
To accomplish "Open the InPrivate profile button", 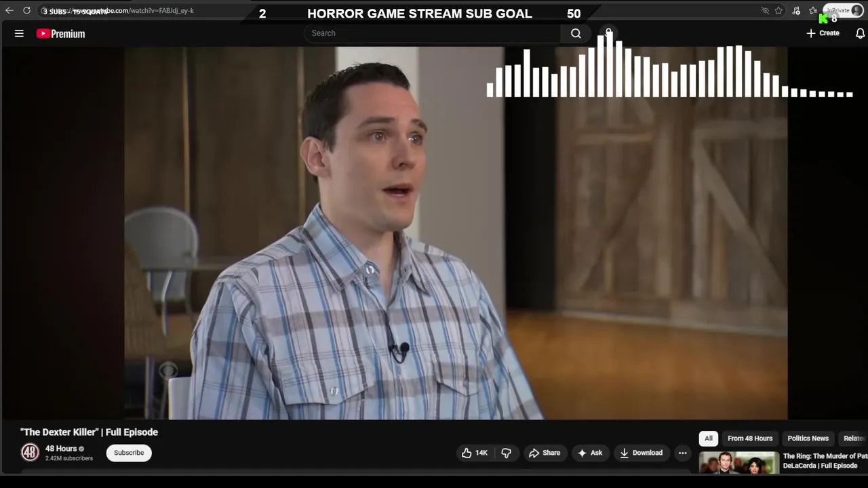I will point(843,11).
